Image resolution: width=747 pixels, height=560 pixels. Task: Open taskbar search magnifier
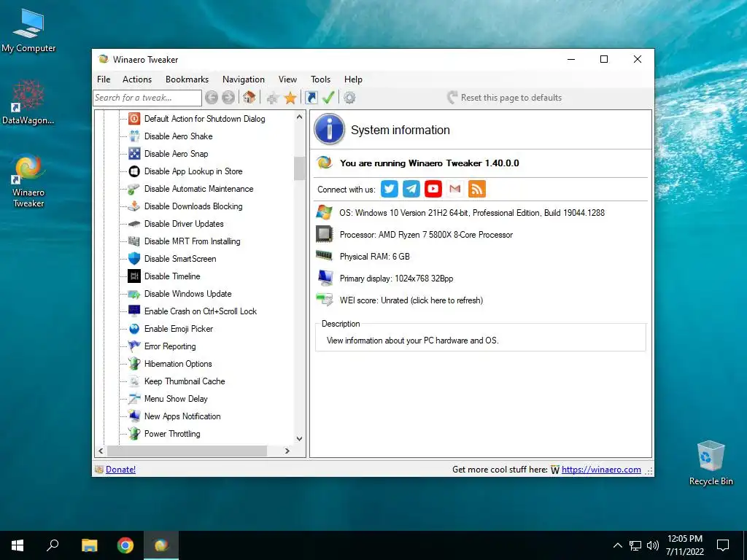tap(53, 545)
